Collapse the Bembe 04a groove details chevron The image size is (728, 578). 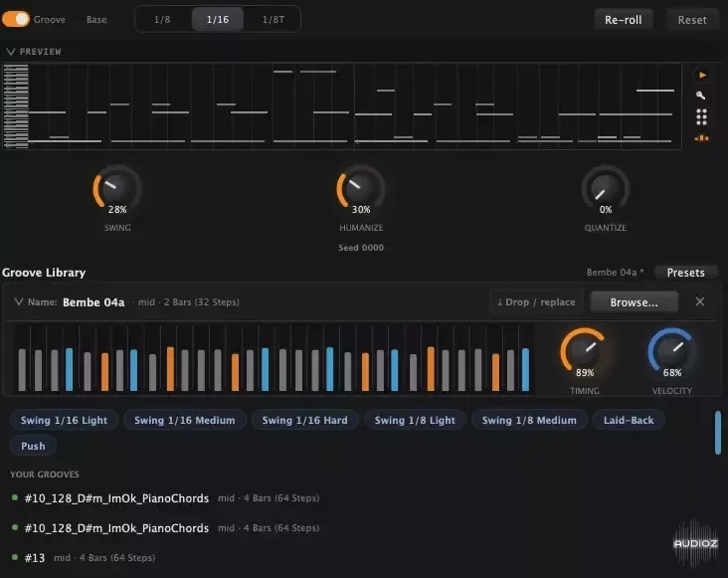(19, 301)
